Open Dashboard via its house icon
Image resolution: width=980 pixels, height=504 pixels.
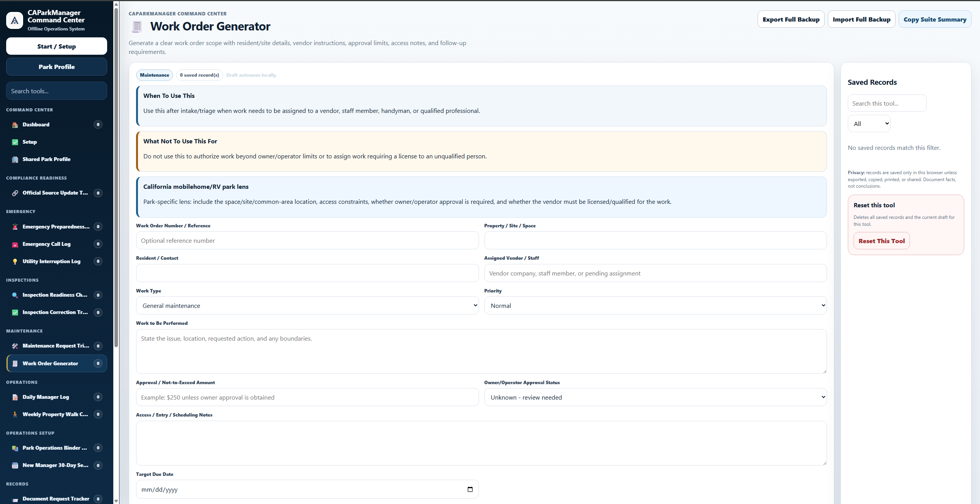point(15,125)
